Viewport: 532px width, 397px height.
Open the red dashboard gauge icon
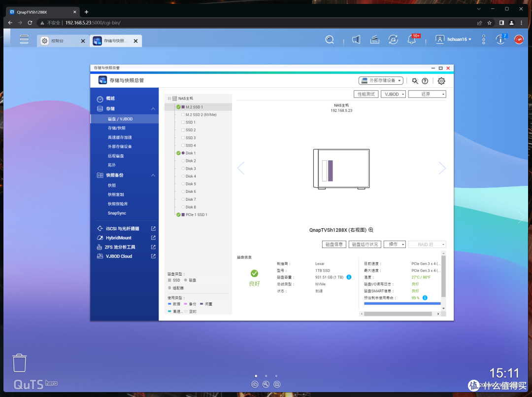[519, 39]
